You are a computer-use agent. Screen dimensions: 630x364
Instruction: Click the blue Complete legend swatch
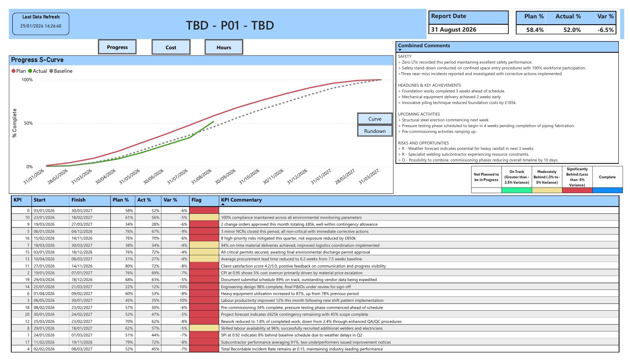pos(608,191)
